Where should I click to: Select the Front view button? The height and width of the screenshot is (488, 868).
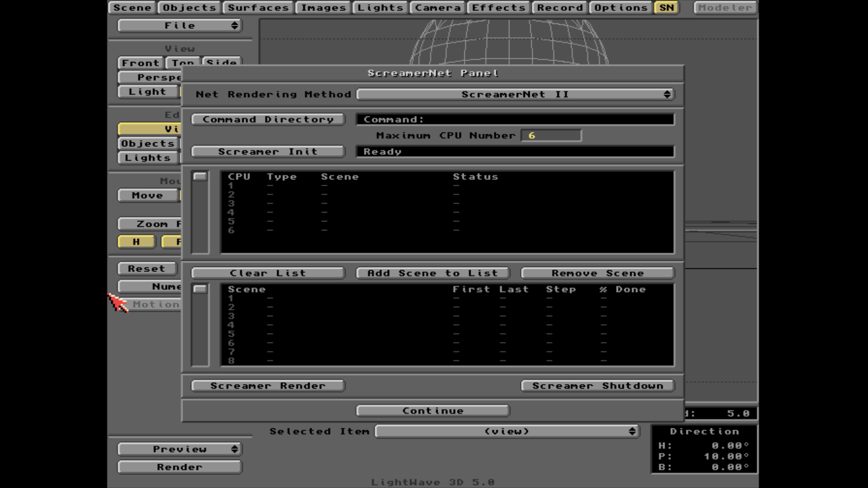pos(140,63)
